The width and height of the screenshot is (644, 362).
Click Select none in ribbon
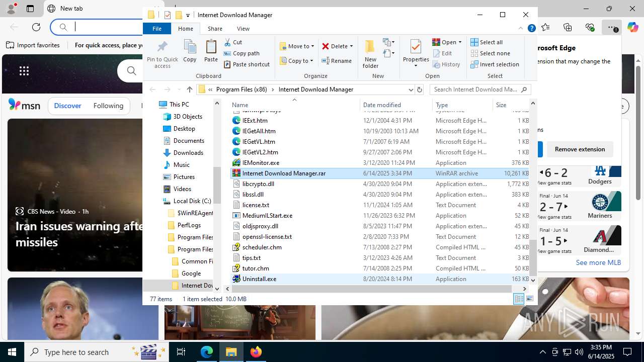coord(490,53)
